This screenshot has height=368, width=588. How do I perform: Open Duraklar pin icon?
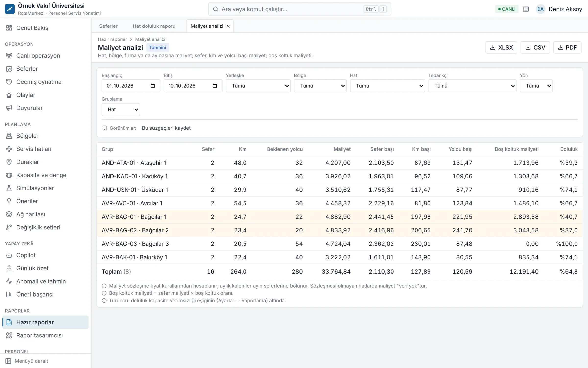tap(9, 162)
